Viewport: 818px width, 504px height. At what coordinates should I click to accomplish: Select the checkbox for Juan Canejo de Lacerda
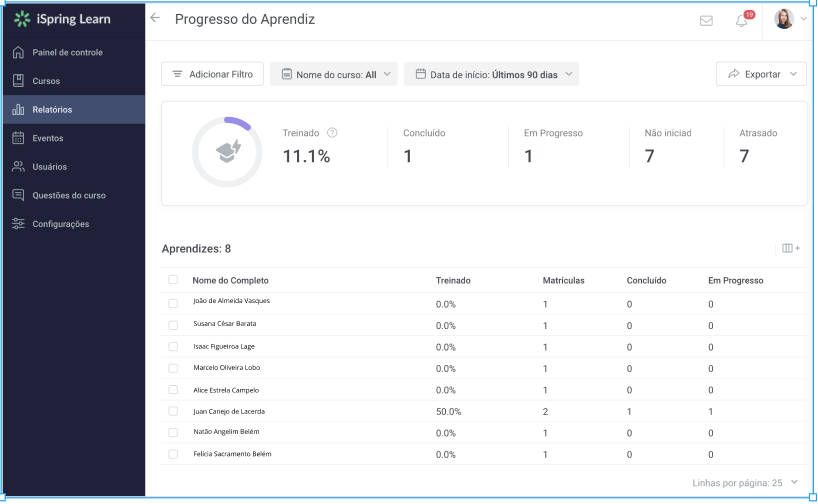pyautogui.click(x=173, y=411)
